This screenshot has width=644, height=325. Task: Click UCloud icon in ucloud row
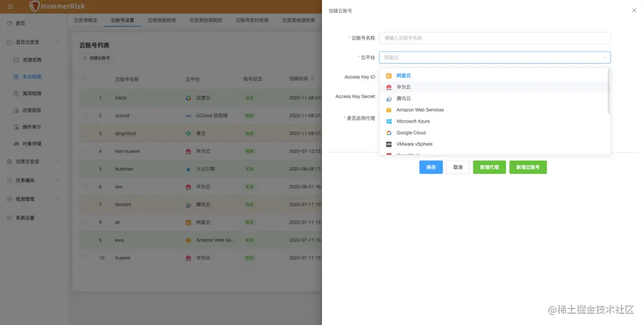click(x=188, y=116)
